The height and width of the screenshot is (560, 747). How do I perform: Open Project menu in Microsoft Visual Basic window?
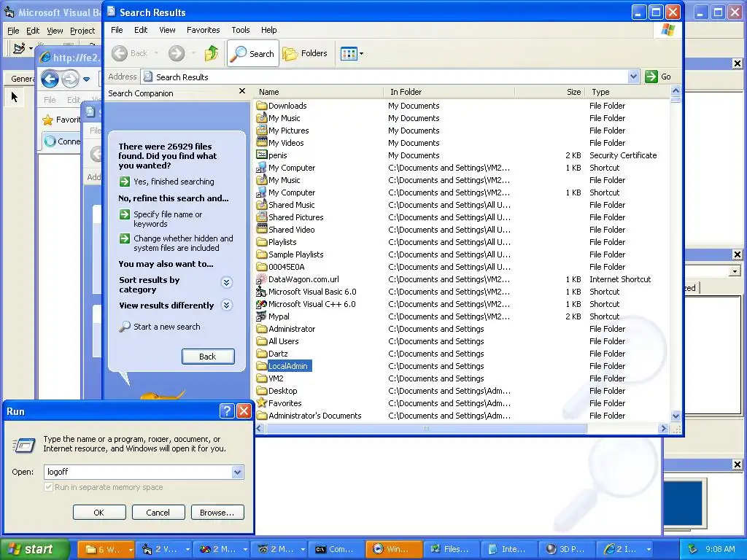pos(82,31)
